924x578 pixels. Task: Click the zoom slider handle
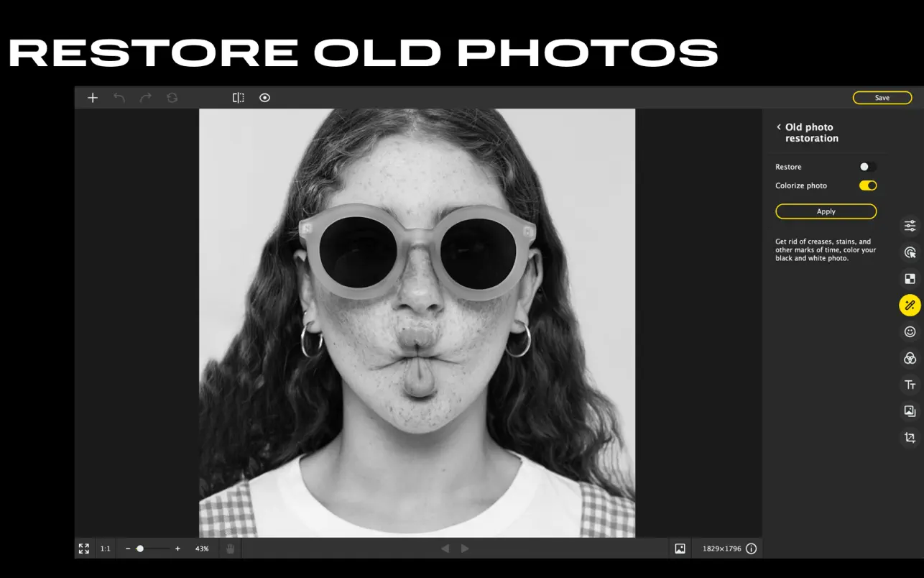click(140, 549)
